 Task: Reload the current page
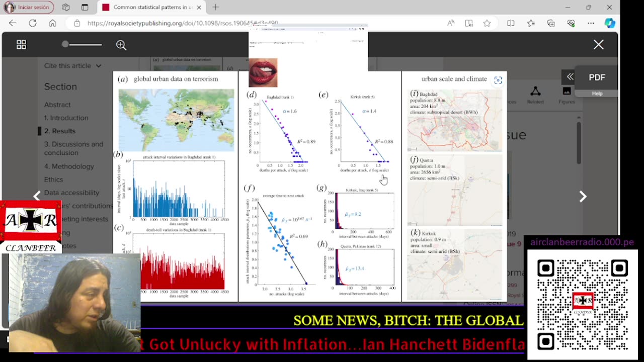click(x=33, y=23)
